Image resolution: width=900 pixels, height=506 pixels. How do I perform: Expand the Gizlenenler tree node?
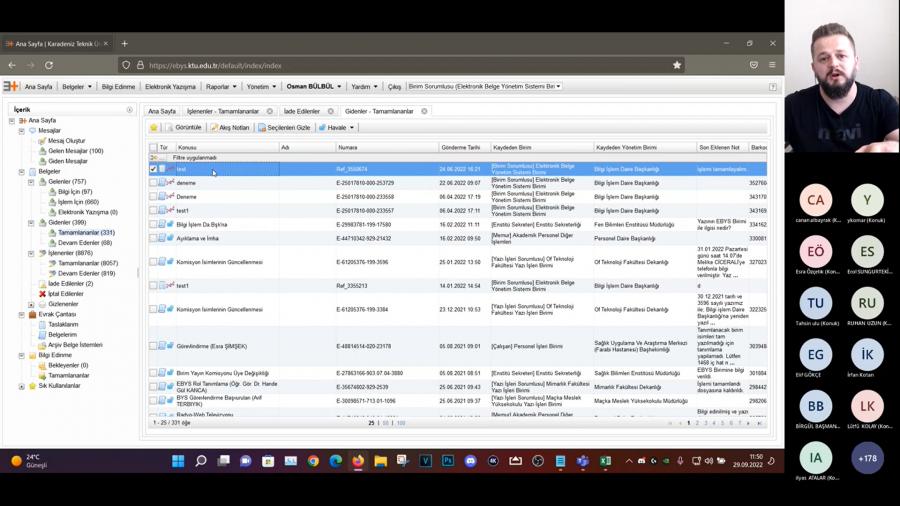click(32, 305)
